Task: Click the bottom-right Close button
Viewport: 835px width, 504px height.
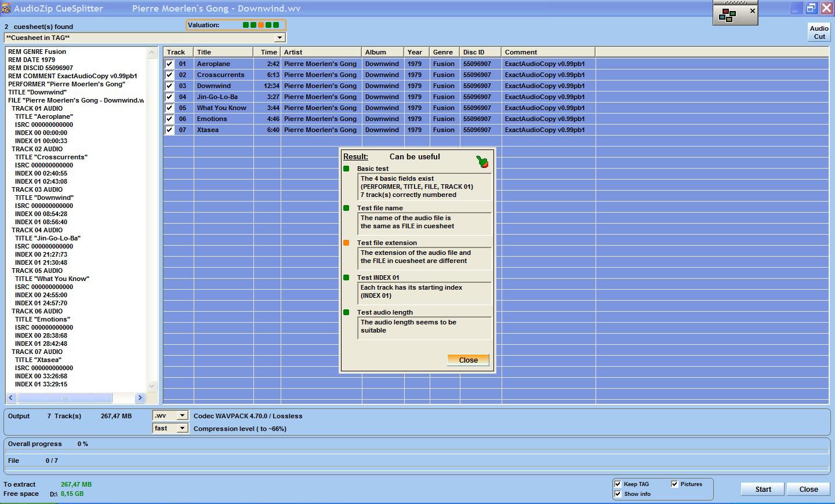Action: point(808,489)
